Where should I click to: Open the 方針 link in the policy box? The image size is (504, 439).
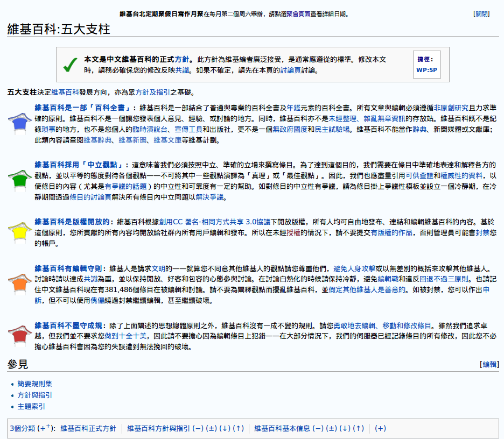click(182, 59)
